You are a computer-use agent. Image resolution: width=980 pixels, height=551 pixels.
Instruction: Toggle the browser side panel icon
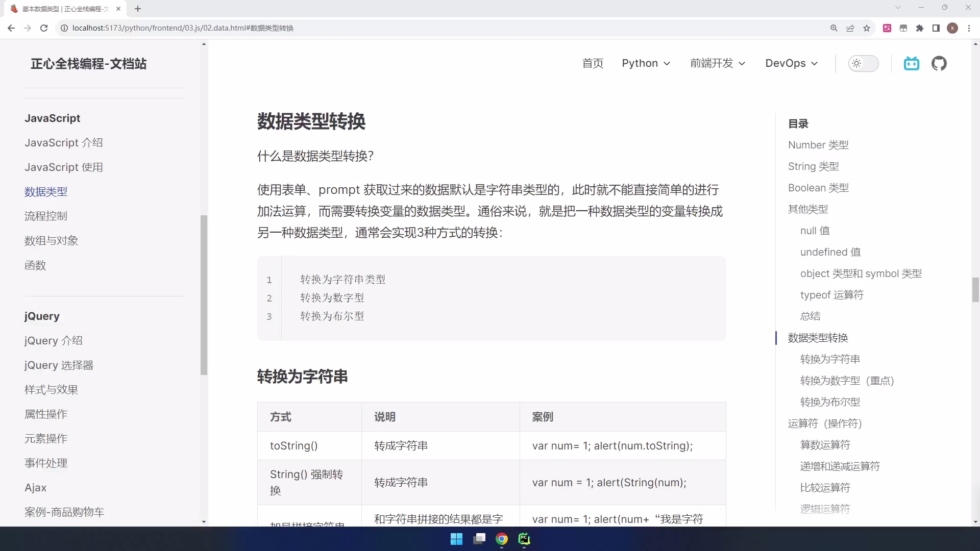coord(936,28)
